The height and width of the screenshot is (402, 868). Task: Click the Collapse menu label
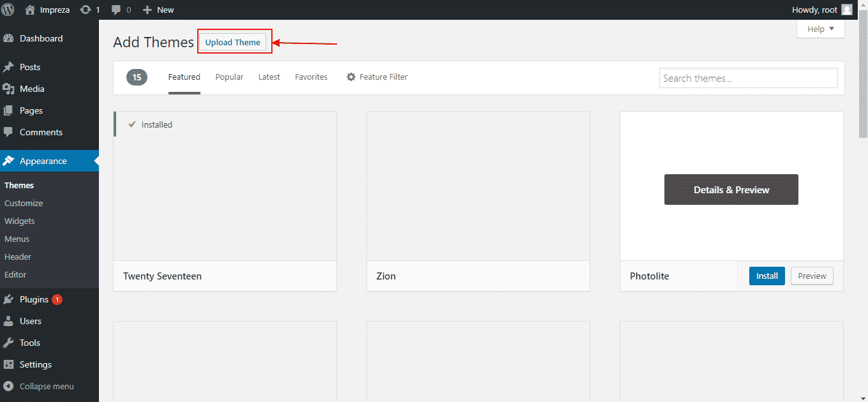click(47, 386)
